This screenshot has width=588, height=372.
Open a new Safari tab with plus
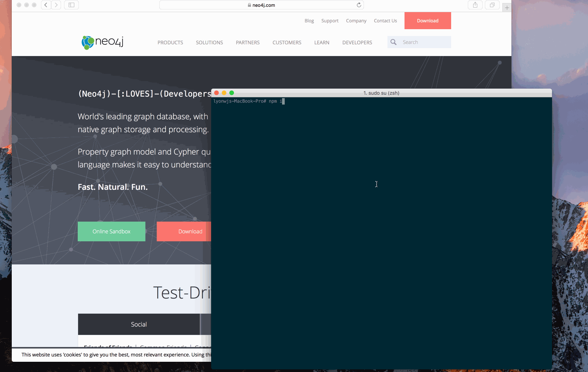point(507,8)
